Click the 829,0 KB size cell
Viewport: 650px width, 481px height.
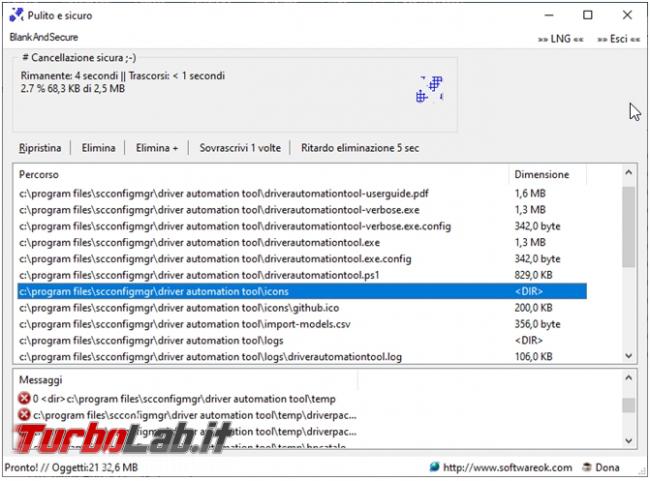(534, 275)
